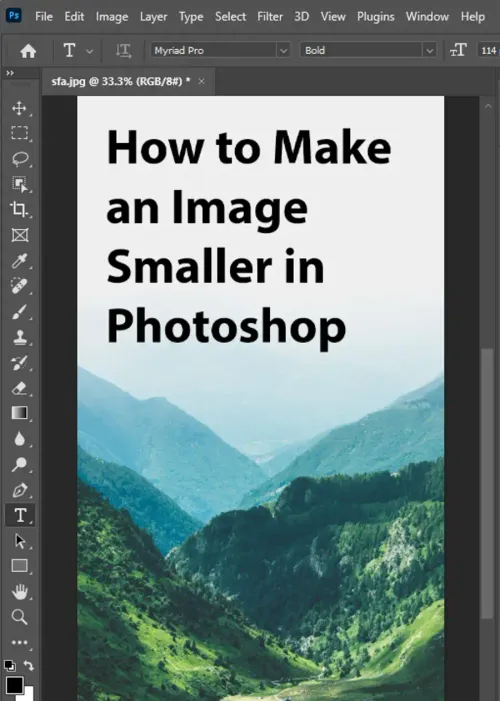This screenshot has width=500, height=701.
Task: Select the Horizontal Type tool in toolbar
Action: tap(20, 515)
